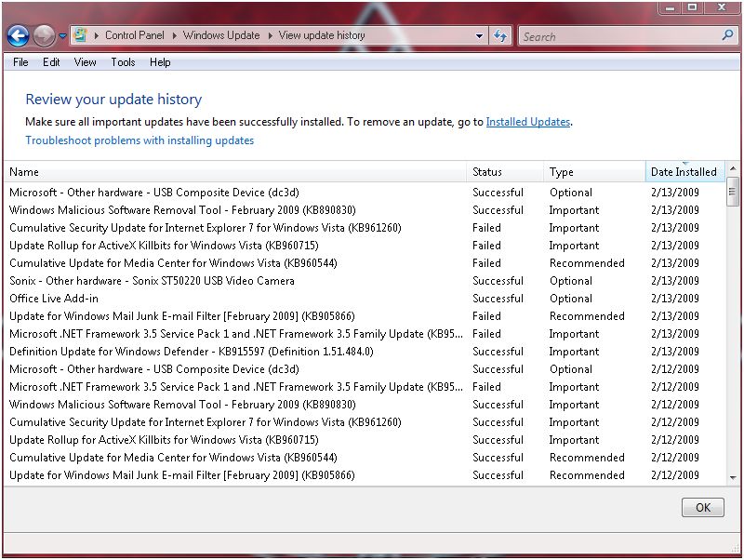The width and height of the screenshot is (744, 560).
Task: Open the address bar history dropdown
Action: [x=479, y=36]
